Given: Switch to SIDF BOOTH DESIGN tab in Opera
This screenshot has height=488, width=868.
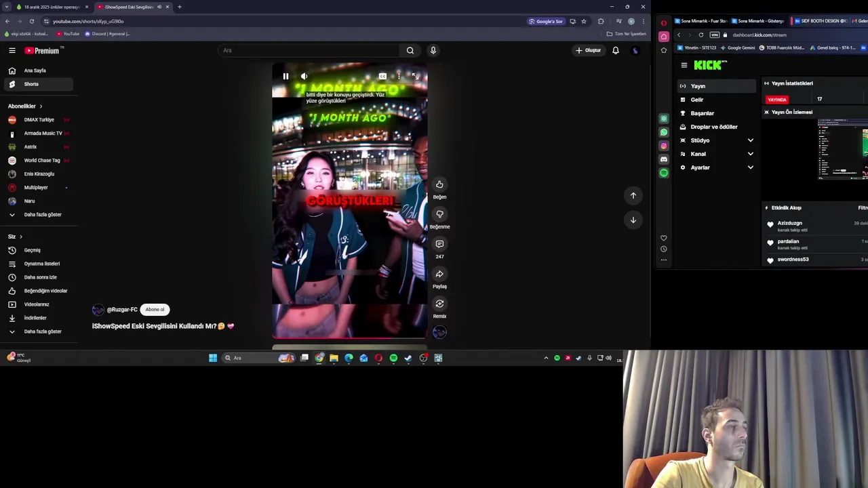Looking at the screenshot, I should click(x=821, y=21).
